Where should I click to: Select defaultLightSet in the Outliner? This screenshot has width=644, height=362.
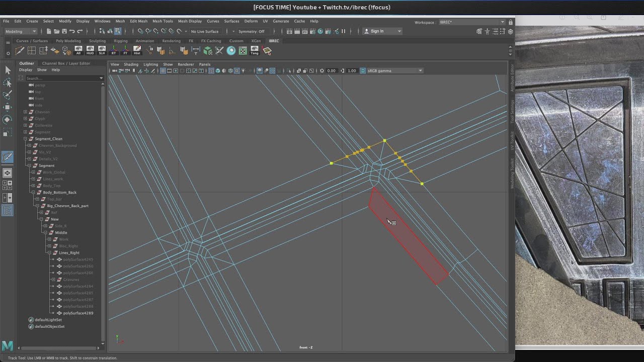(48, 320)
